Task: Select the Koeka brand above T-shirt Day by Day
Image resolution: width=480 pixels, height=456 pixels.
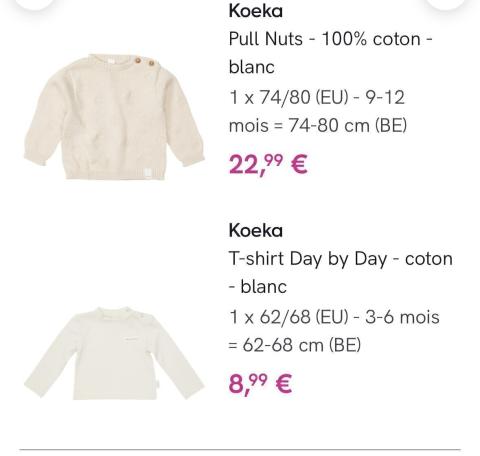Action: 256,231
